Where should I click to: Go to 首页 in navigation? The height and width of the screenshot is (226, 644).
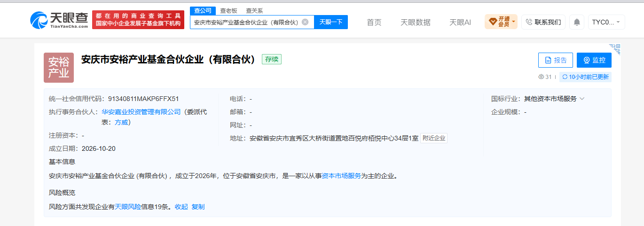374,22
